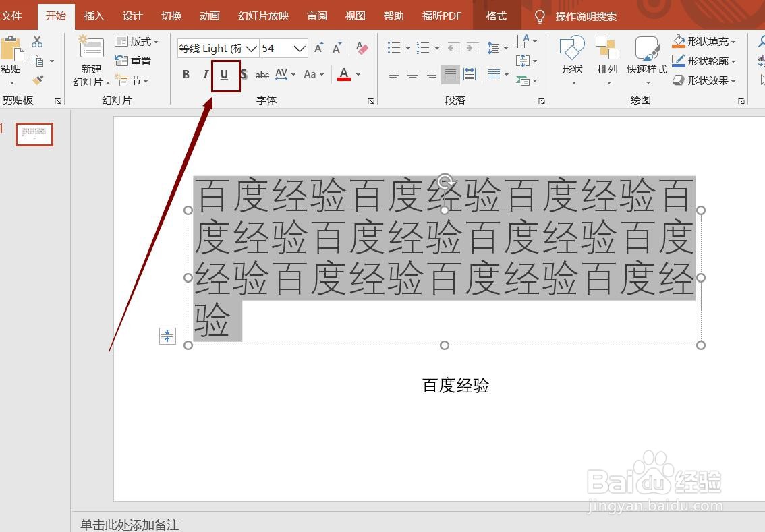Click the 重置 reset button
765x532 pixels.
click(x=133, y=61)
